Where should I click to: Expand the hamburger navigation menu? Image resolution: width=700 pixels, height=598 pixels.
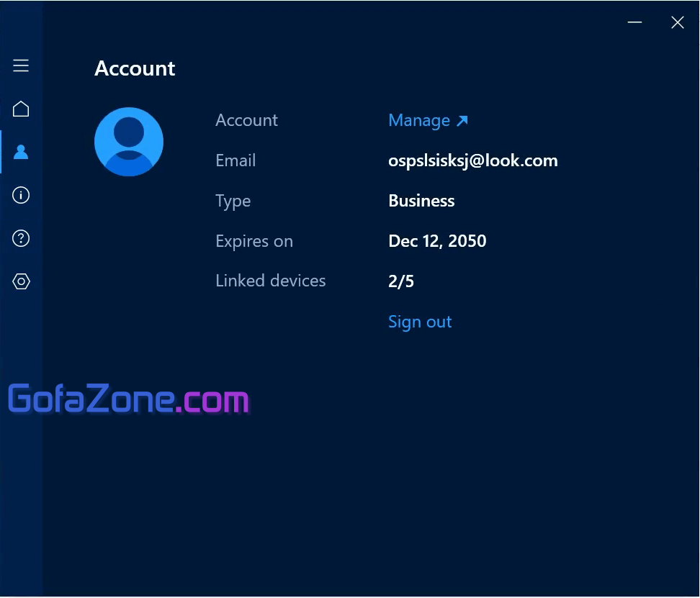coord(21,66)
